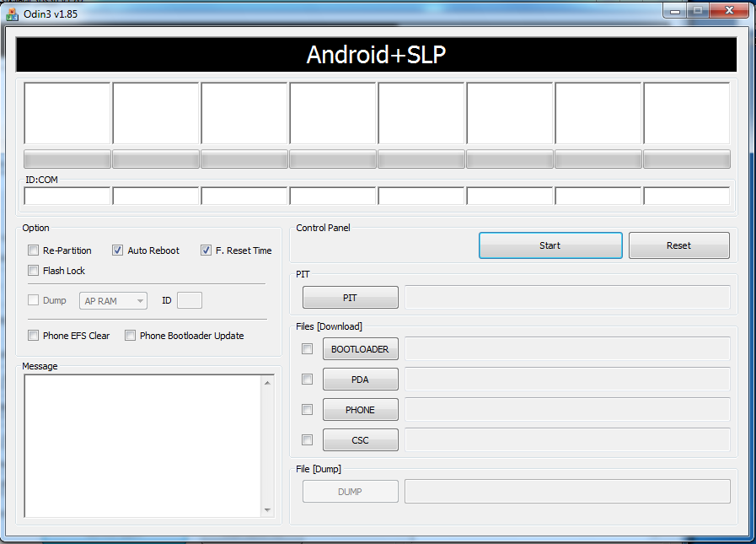
Task: Browse for a BOOTLOADER file
Action: coord(361,348)
